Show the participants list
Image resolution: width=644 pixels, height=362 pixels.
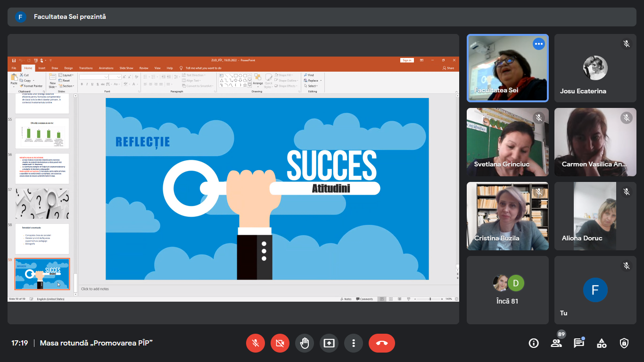pyautogui.click(x=556, y=343)
